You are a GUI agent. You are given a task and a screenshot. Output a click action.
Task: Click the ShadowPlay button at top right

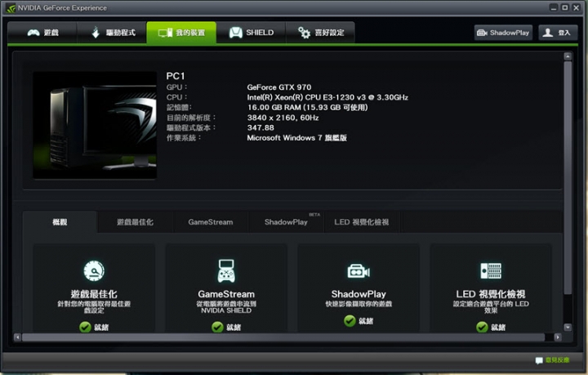503,33
